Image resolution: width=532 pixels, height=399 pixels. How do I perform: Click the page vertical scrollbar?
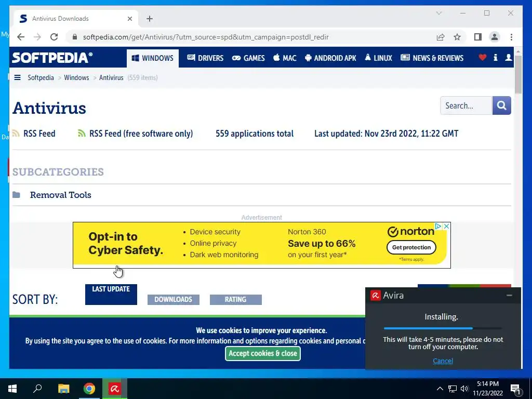[x=518, y=75]
